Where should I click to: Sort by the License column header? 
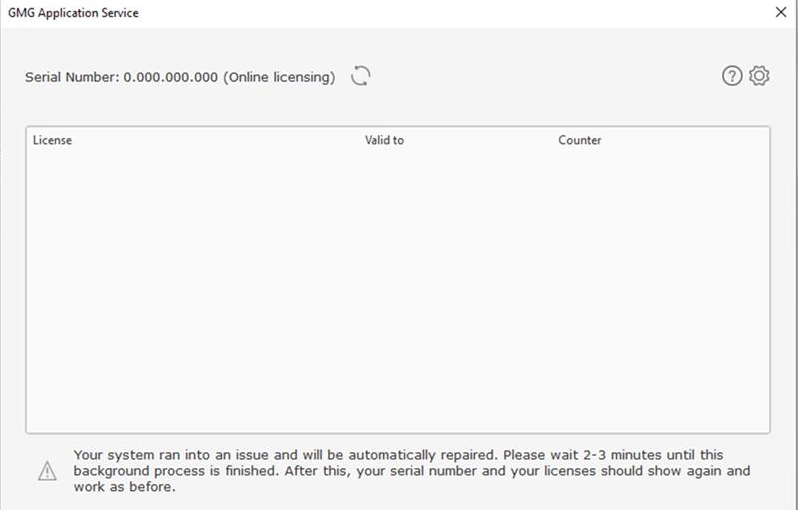point(53,140)
